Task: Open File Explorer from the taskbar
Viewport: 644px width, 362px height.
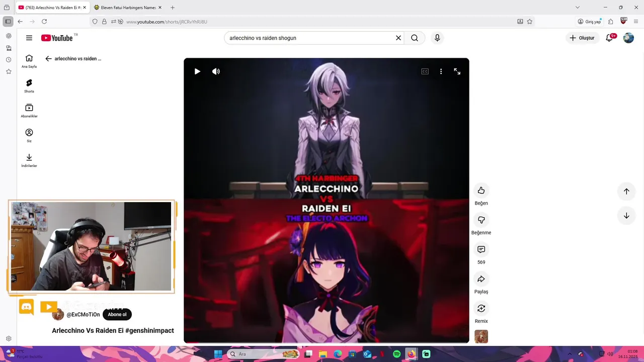Action: (x=323, y=354)
